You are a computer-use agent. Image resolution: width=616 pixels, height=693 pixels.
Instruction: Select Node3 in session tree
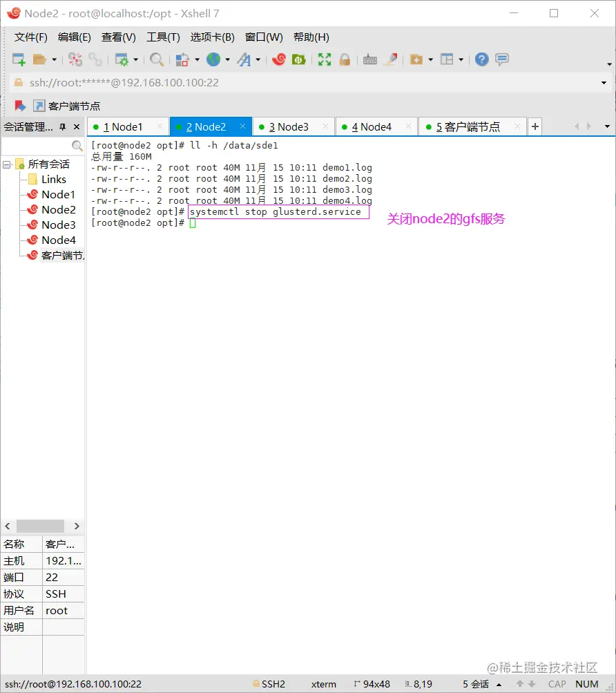[58, 225]
